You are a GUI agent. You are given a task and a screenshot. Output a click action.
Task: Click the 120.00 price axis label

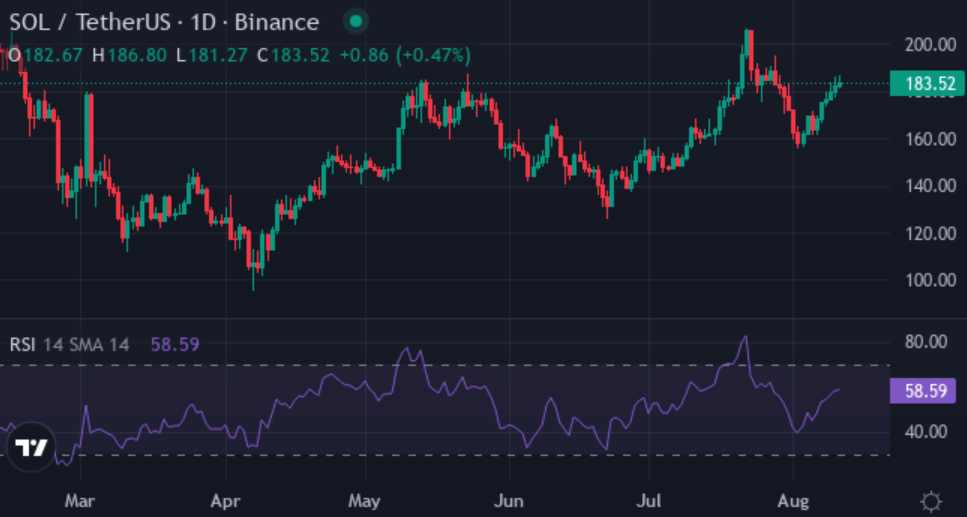pos(930,234)
